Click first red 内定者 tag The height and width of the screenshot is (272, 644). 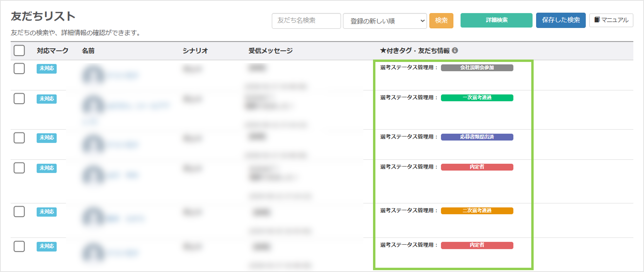(477, 167)
